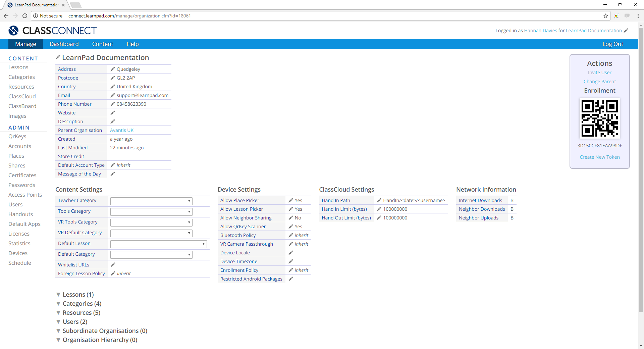Edit the Phone Number pencil icon

click(x=113, y=104)
